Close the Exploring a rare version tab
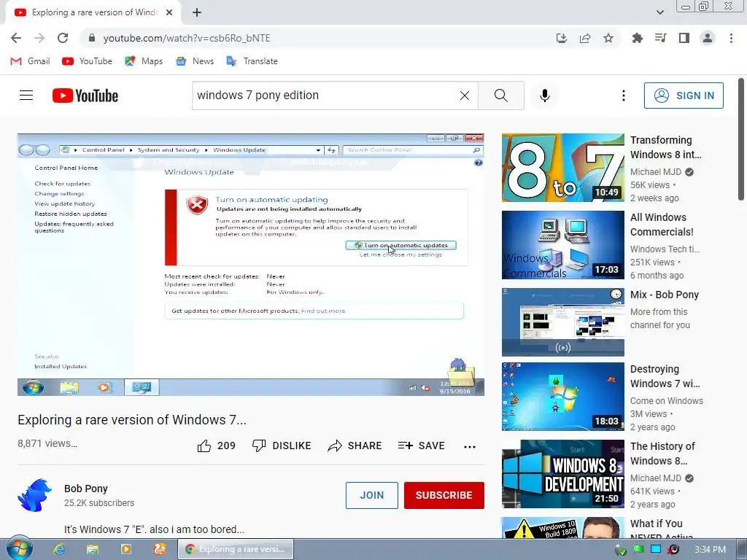Viewport: 747px width, 560px height. (169, 12)
